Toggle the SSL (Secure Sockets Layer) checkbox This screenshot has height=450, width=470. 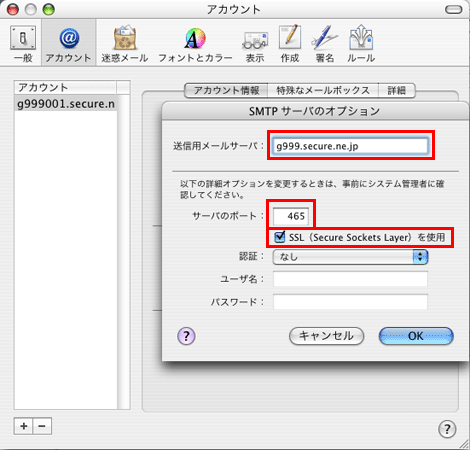tap(279, 237)
